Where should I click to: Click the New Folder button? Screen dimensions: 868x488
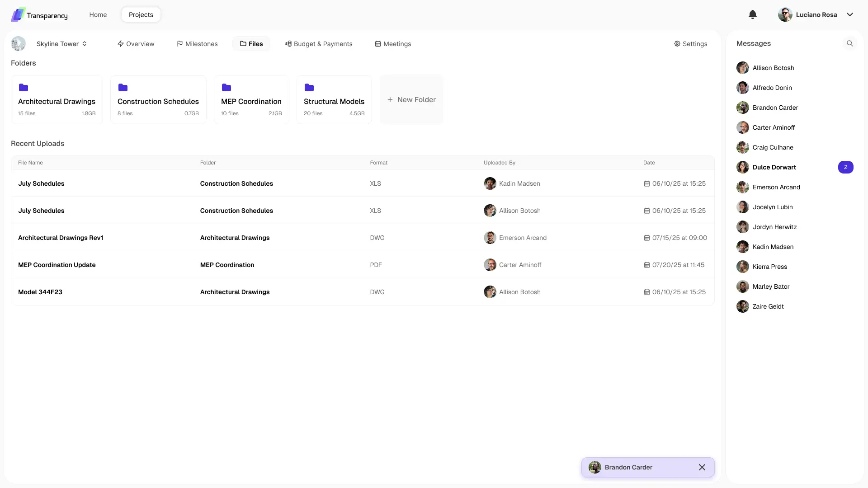[x=411, y=99]
